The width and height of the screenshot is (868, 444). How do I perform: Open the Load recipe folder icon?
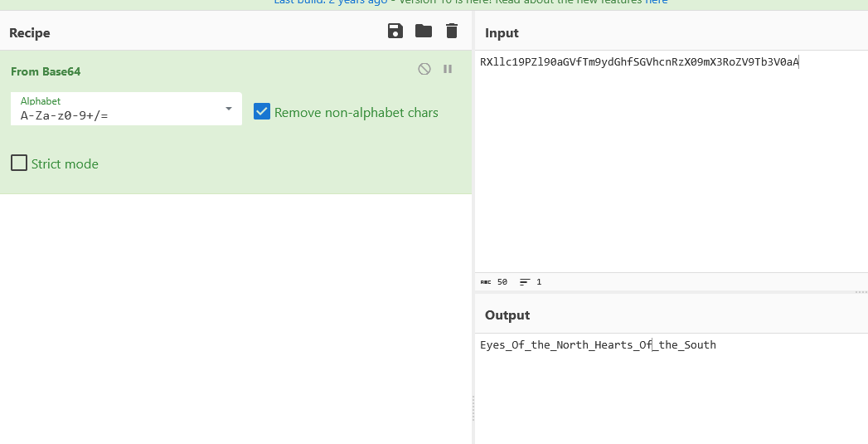pyautogui.click(x=424, y=32)
